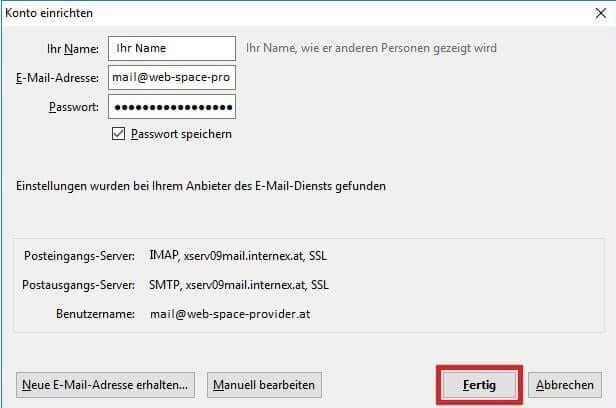616x408 pixels.
Task: Close the Konto einrichten dialog
Action: click(x=598, y=14)
